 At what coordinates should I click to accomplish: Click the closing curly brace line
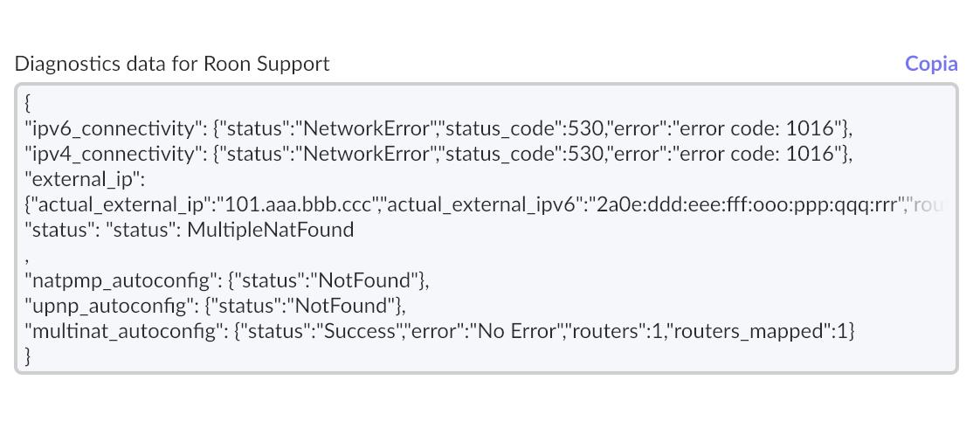point(28,355)
